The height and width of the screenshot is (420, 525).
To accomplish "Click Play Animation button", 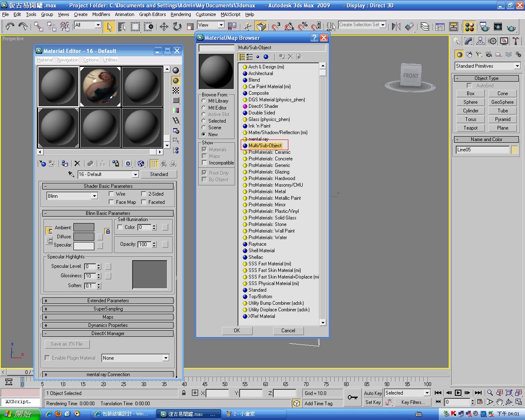I will point(458,393).
